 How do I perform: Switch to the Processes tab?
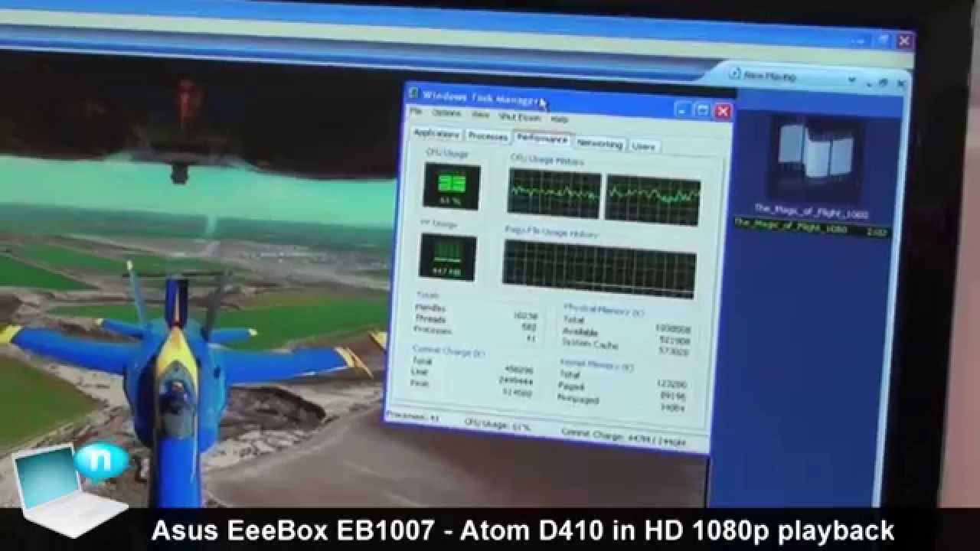(488, 136)
